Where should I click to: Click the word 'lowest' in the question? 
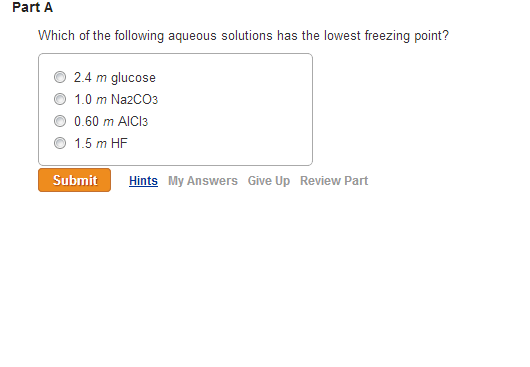click(x=342, y=35)
